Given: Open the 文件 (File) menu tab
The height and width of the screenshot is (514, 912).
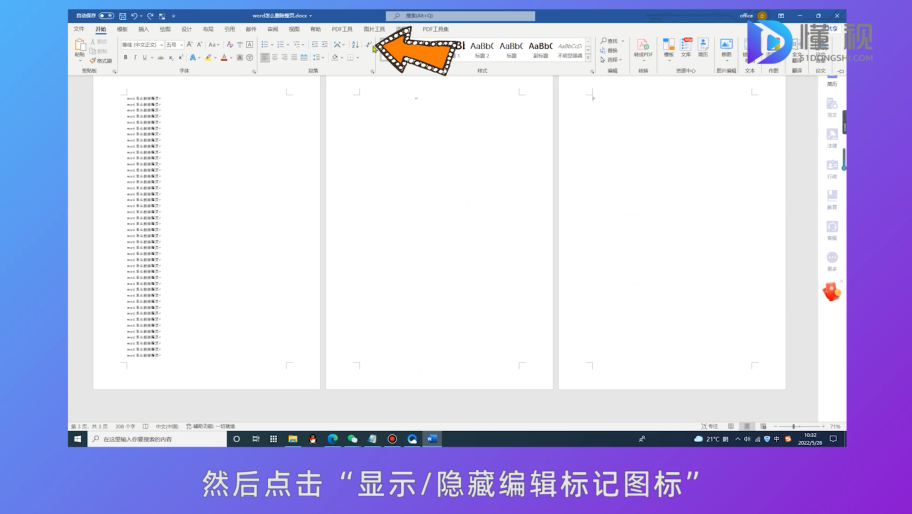Looking at the screenshot, I should 79,29.
